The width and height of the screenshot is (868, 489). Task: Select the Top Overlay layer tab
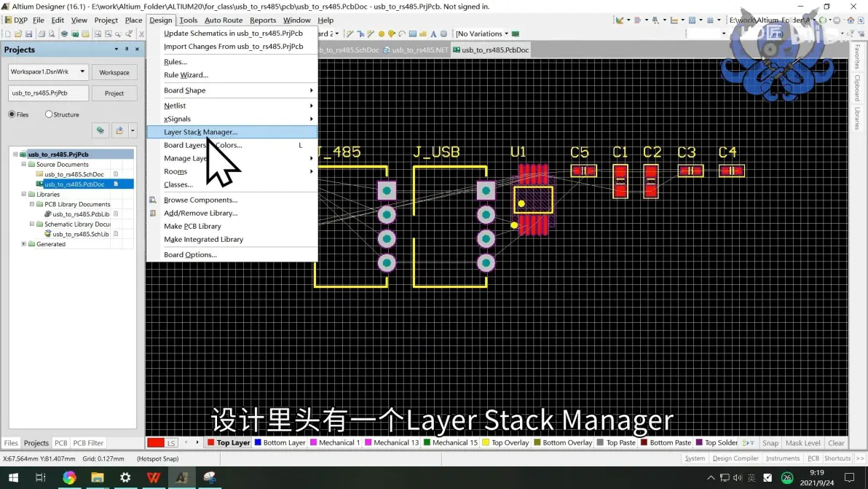(x=506, y=442)
